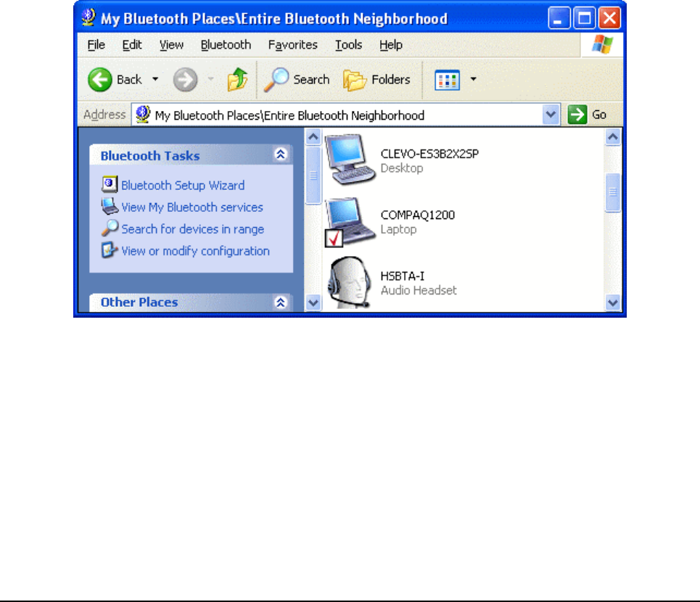700x602 pixels.
Task: Click the Windows flag logo
Action: coord(602,45)
